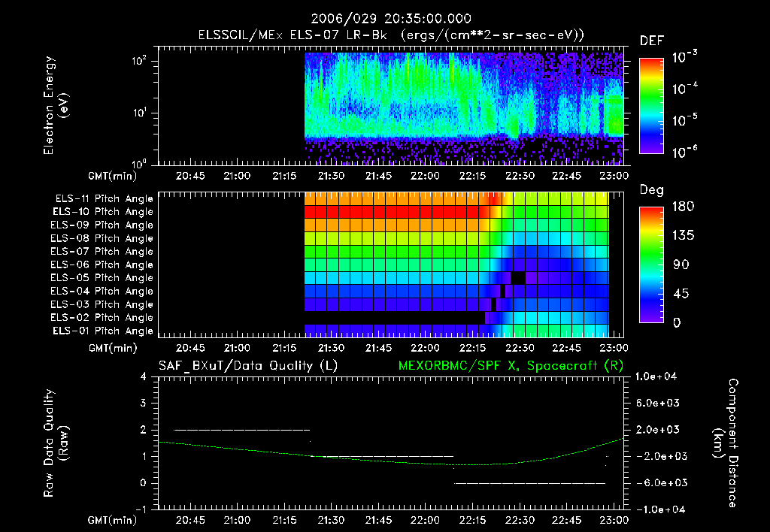Select the ELS-05 Pitch Angle row label
Image resolution: width=770 pixels, height=532 pixels.
click(x=102, y=278)
